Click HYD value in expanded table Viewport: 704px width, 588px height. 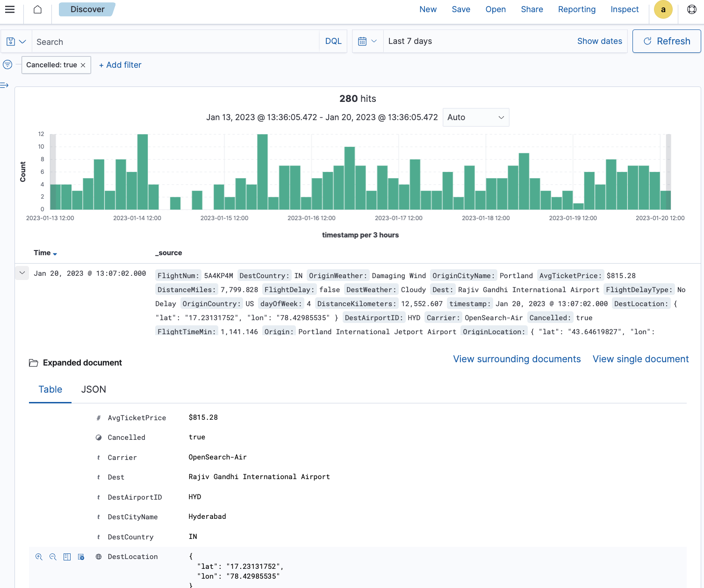[x=194, y=497]
